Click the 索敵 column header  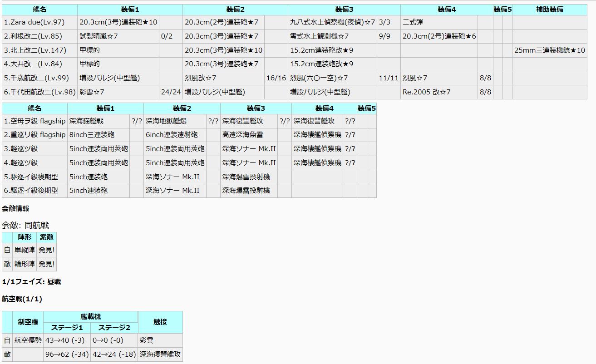point(46,237)
